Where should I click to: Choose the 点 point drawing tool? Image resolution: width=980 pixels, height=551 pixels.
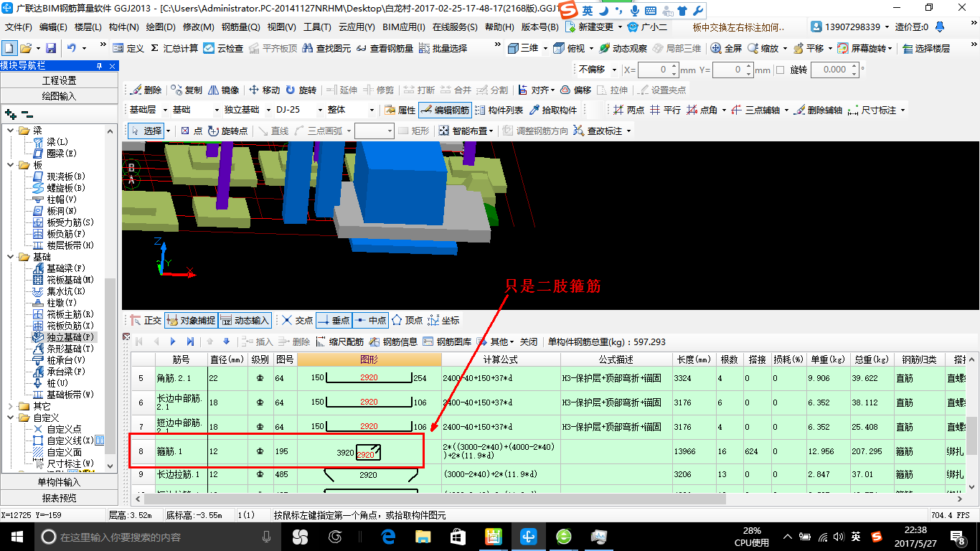coord(191,131)
